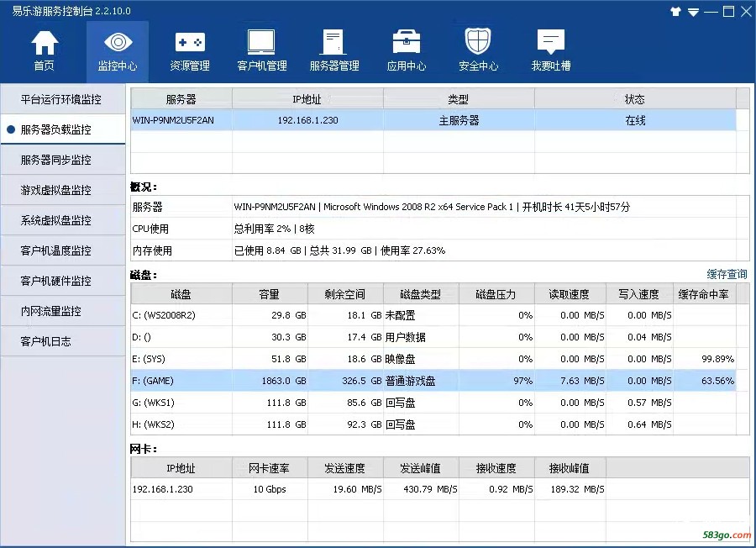Click 发送速度 column header
The image size is (756, 548).
click(x=345, y=468)
